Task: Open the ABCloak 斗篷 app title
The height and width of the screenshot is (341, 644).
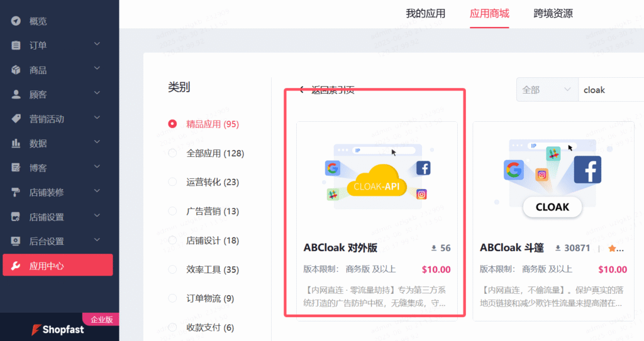Action: tap(512, 248)
